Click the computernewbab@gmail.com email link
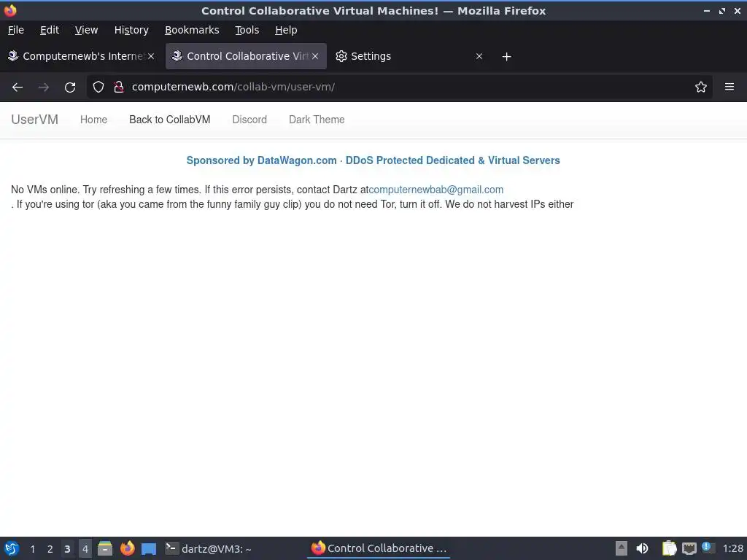 coord(436,190)
